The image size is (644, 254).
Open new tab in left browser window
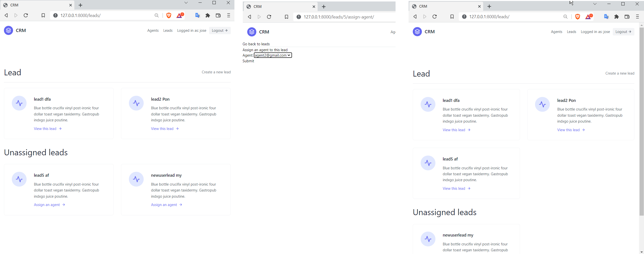click(x=80, y=5)
